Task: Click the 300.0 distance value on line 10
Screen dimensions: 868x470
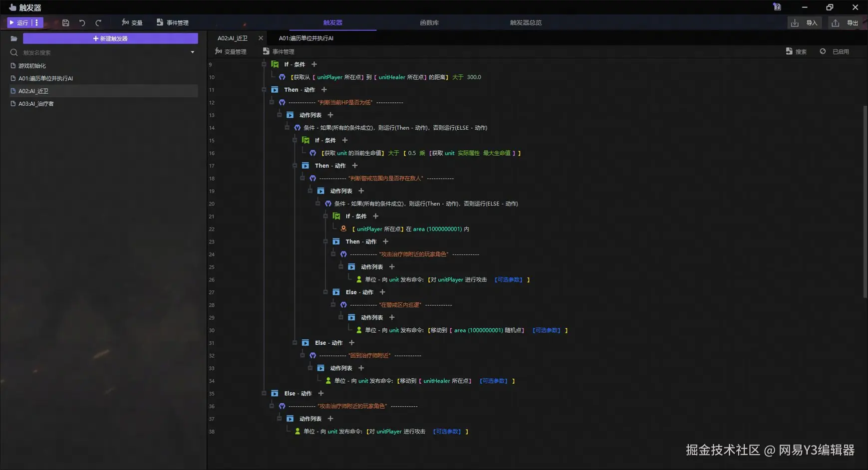Action: click(474, 77)
